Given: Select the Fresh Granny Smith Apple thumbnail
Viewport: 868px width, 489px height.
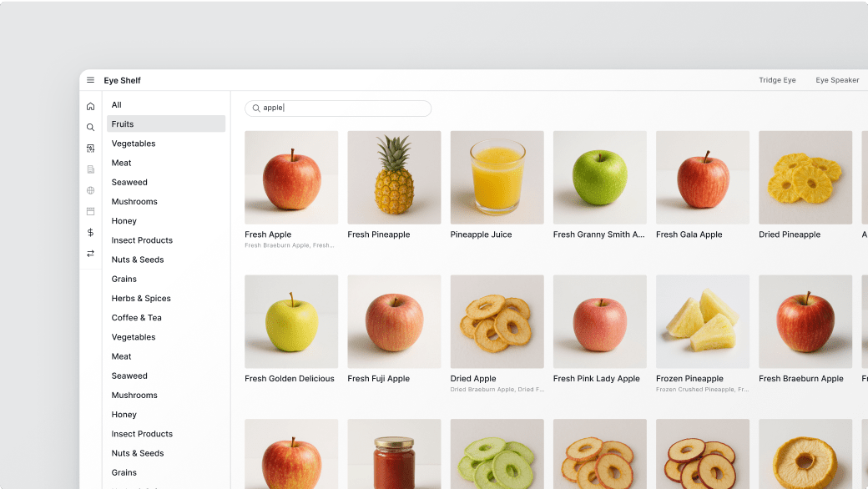Looking at the screenshot, I should tap(600, 178).
